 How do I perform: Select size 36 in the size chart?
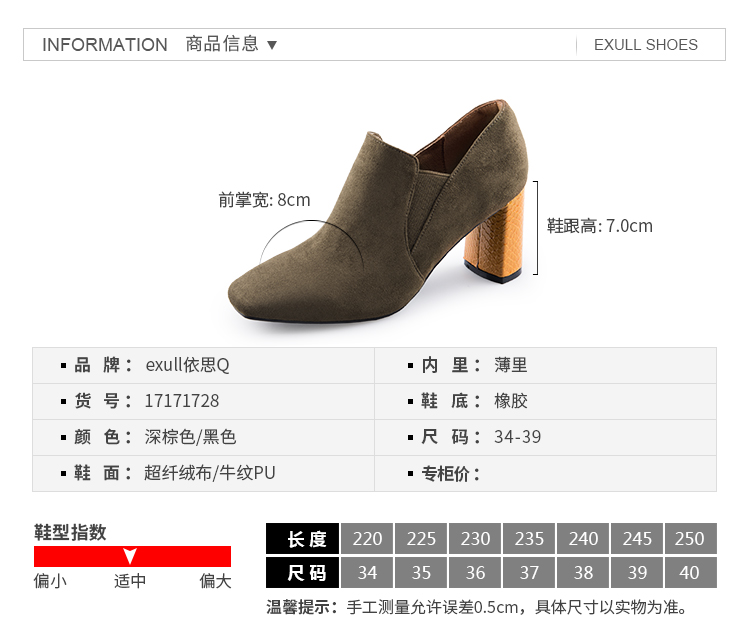475,573
